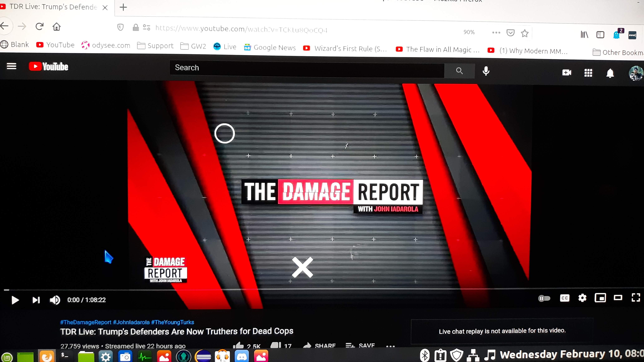644x362 pixels.
Task: Click the YouTube play button
Action: point(15,300)
